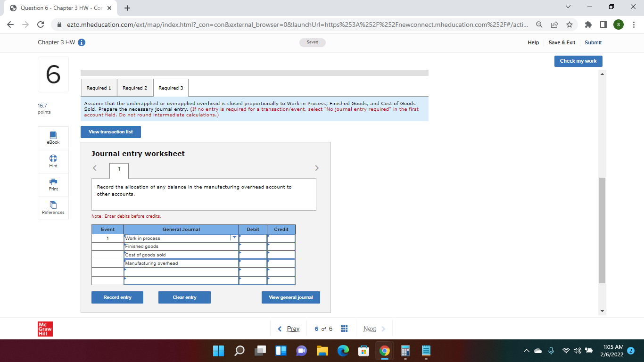Open Calculator from taskbar

point(405,351)
